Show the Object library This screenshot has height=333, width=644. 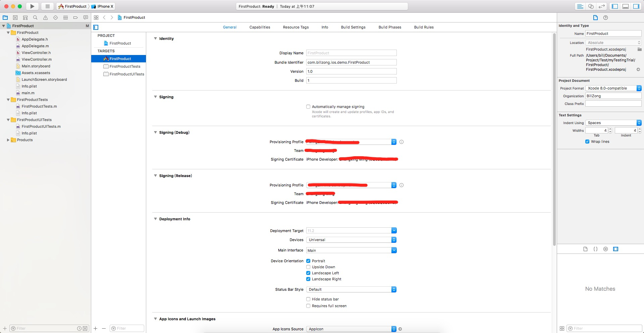point(605,249)
